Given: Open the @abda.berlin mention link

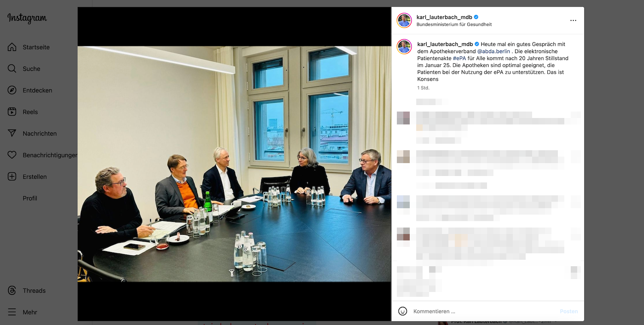Looking at the screenshot, I should [493, 51].
